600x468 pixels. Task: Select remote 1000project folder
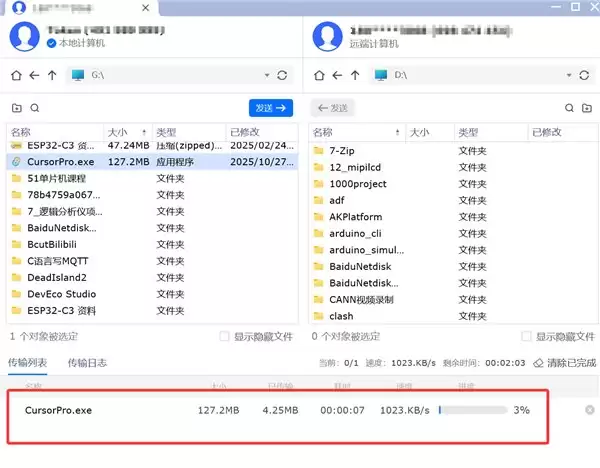click(454, 184)
